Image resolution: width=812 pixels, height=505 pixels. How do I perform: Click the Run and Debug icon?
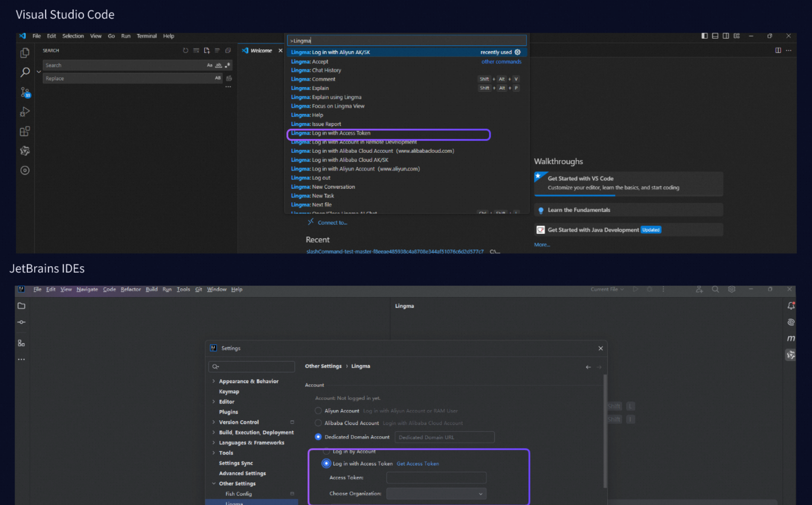tap(25, 112)
